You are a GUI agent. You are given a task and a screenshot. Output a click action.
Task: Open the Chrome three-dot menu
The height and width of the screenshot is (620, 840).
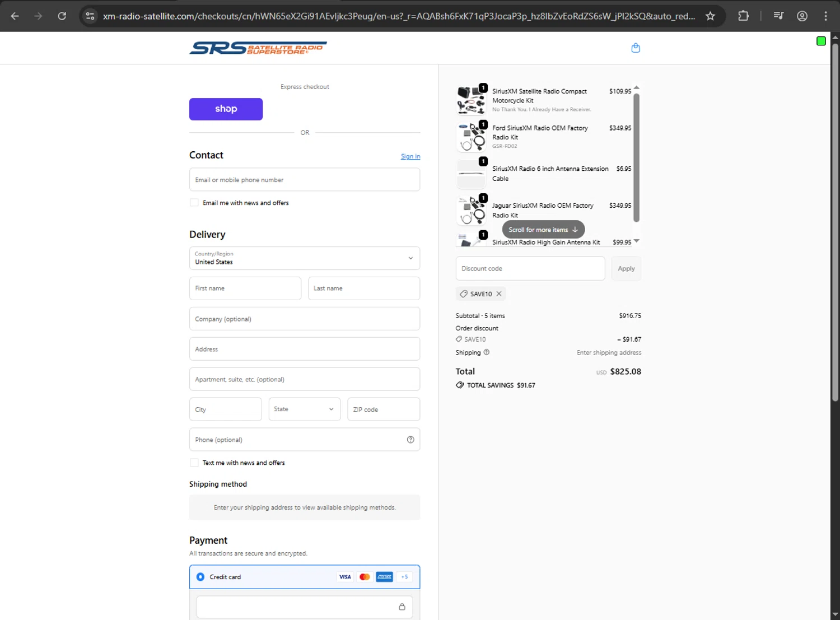pyautogui.click(x=825, y=16)
